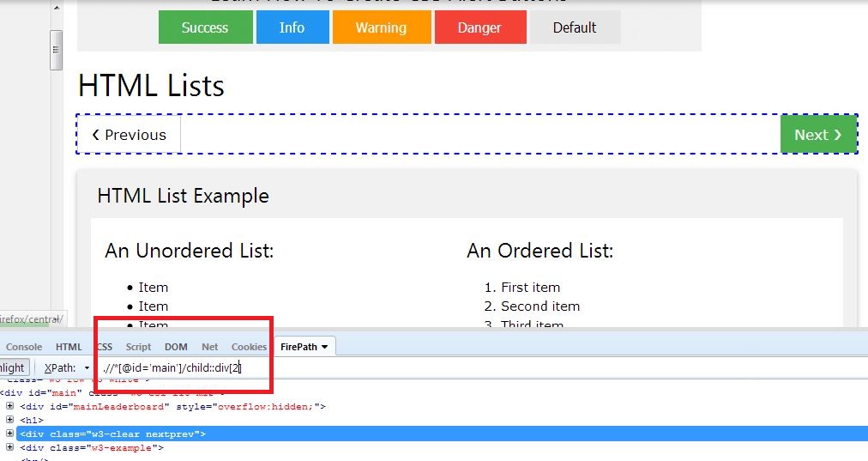Open the Console tab in Firebug
The width and height of the screenshot is (868, 461).
(24, 346)
